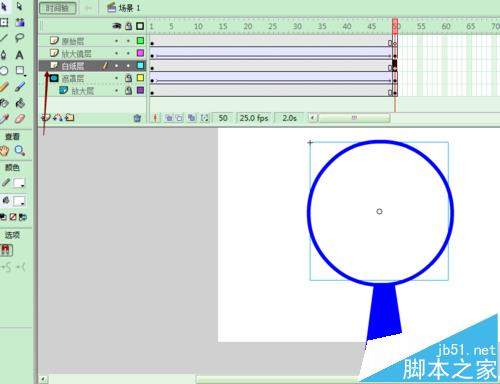Select the Gradient Transform tool

[20, 22]
